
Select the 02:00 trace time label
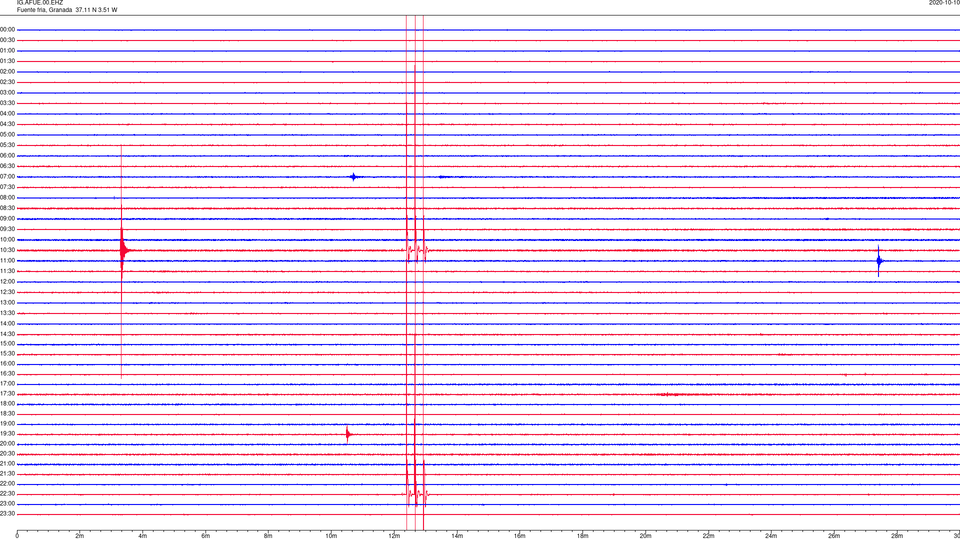click(8, 72)
